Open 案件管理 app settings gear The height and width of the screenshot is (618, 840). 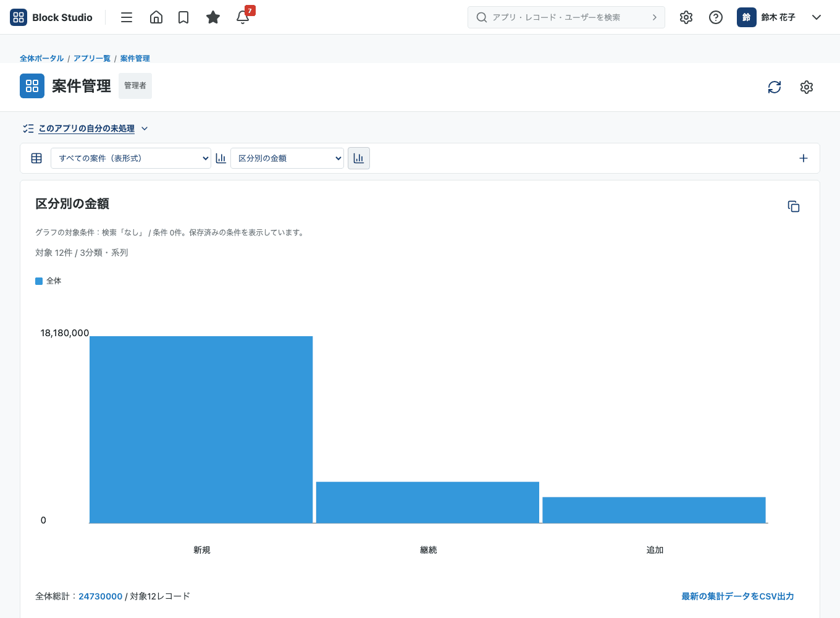(x=807, y=87)
